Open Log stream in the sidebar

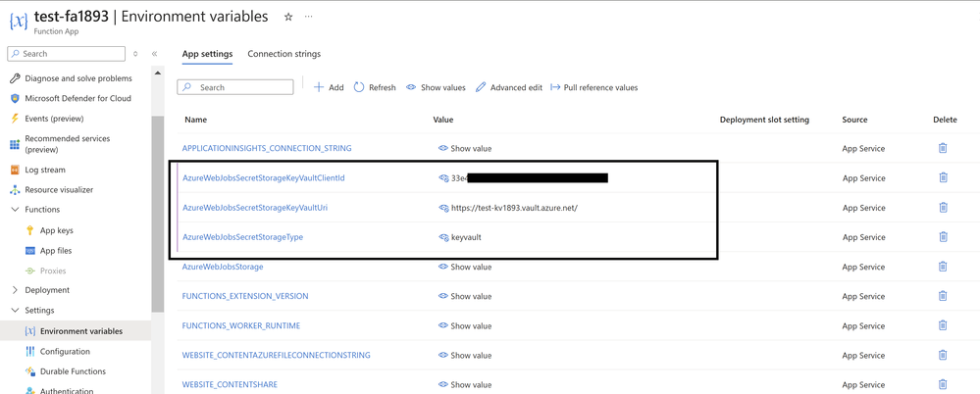45,170
